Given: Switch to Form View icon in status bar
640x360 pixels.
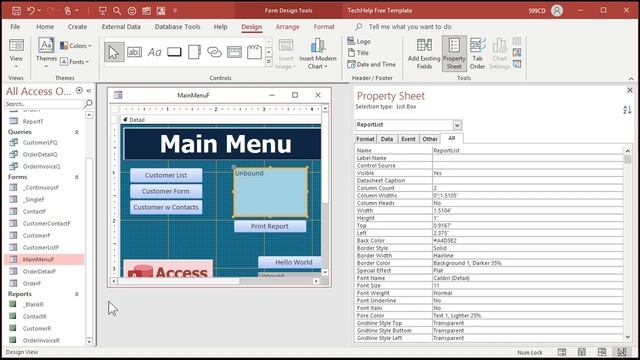Looking at the screenshot, I should tap(562, 352).
